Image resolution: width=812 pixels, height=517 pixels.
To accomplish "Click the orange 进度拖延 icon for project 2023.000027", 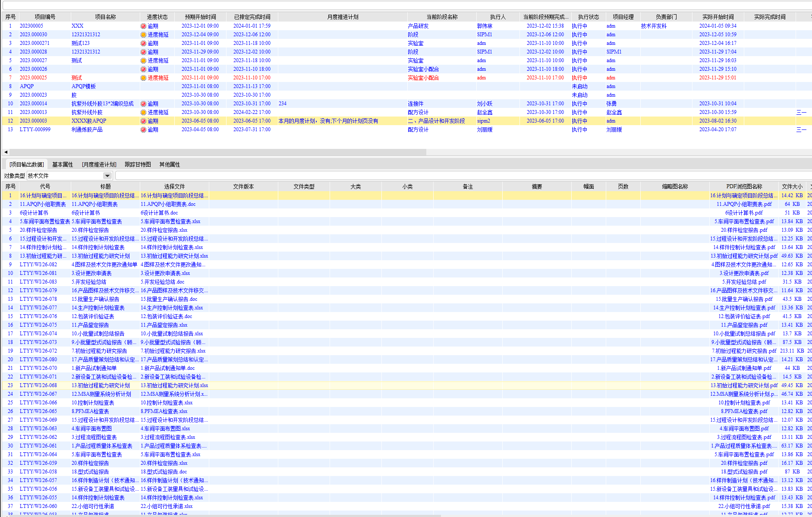I will point(143,60).
